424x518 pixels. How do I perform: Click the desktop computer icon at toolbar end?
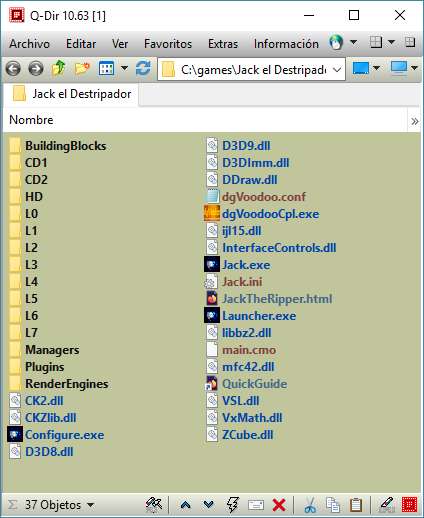(x=399, y=68)
